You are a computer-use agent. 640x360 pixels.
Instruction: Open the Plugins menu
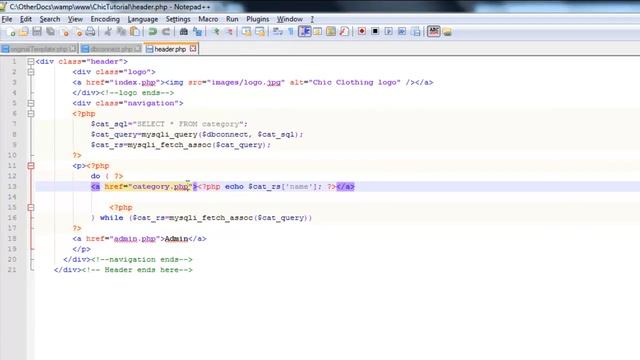coord(258,19)
